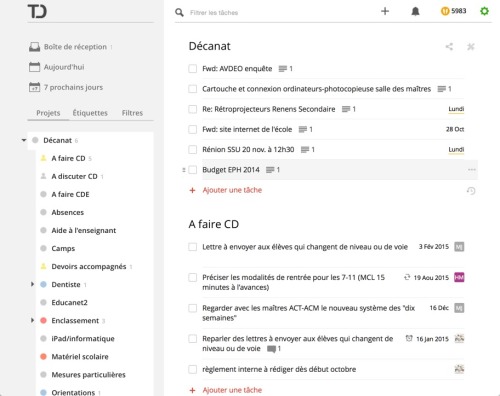The image size is (500, 396).
Task: Switch to Étiquettes tab
Action: point(90,113)
